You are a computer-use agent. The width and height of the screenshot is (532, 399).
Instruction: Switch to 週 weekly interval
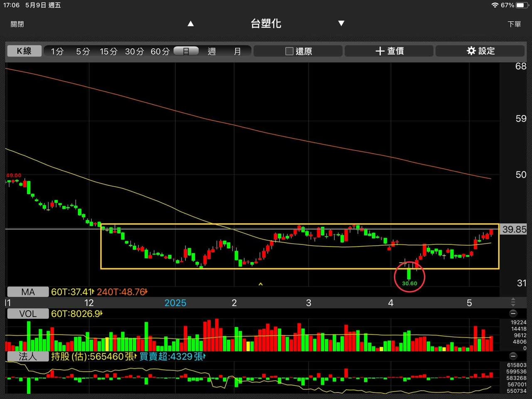[212, 51]
